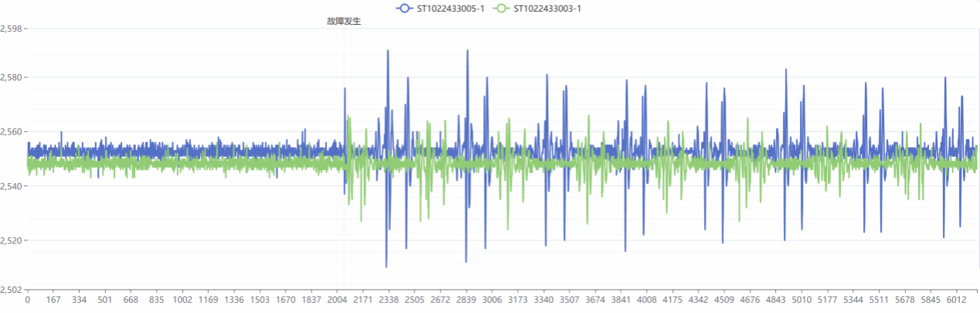
Task: Select the 2,502 y-axis label
Action: (13, 289)
